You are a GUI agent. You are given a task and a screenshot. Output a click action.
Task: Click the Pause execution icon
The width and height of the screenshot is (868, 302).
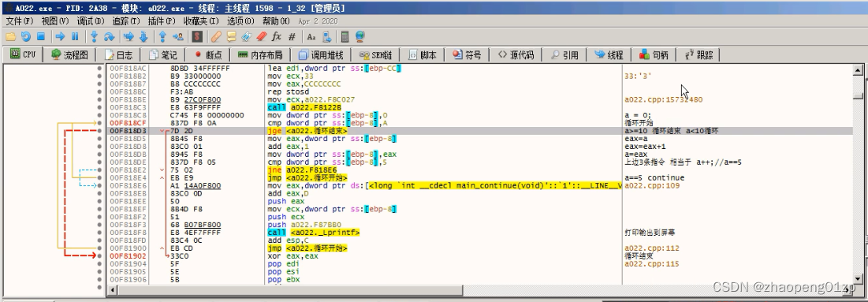point(75,37)
